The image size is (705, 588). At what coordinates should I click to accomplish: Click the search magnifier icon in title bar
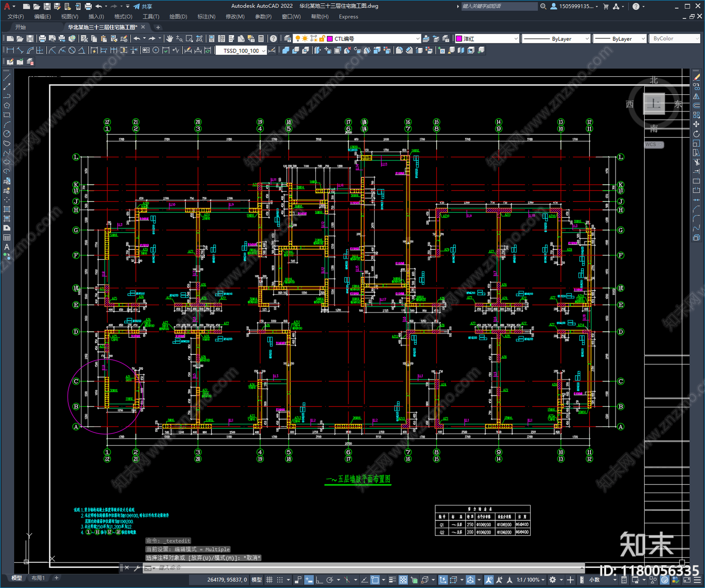[543, 6]
